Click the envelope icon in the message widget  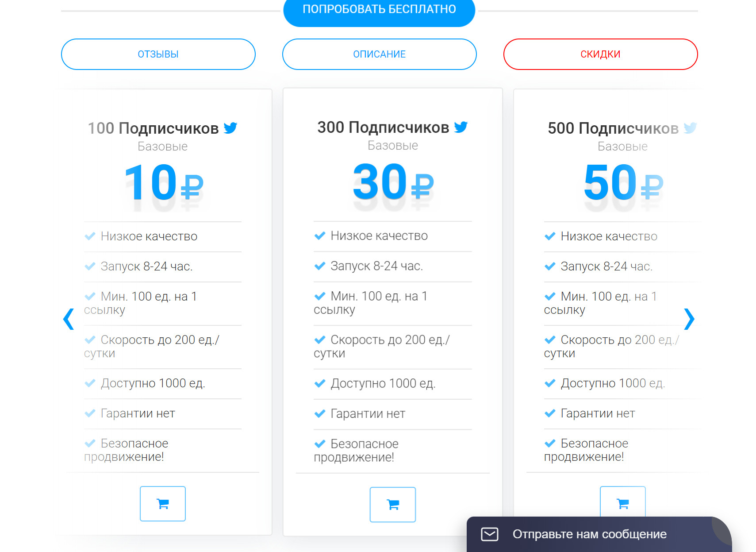point(490,534)
